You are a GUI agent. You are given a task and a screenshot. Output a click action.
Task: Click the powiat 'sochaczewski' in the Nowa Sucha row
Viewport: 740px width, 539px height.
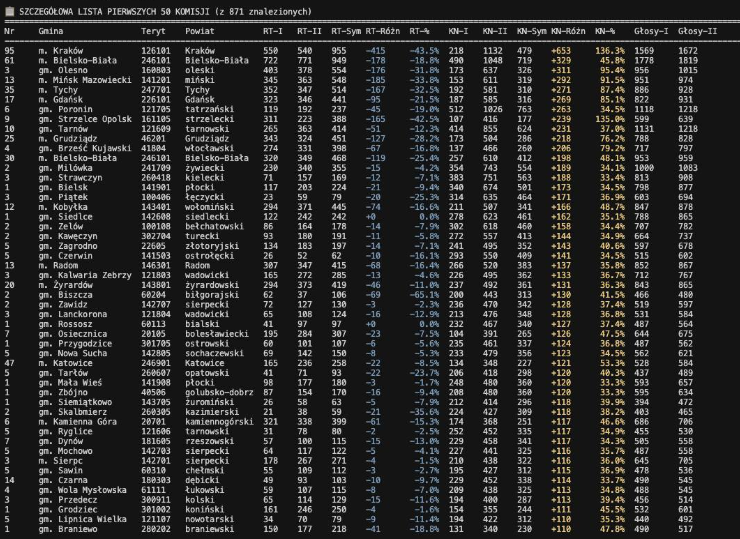pos(214,354)
